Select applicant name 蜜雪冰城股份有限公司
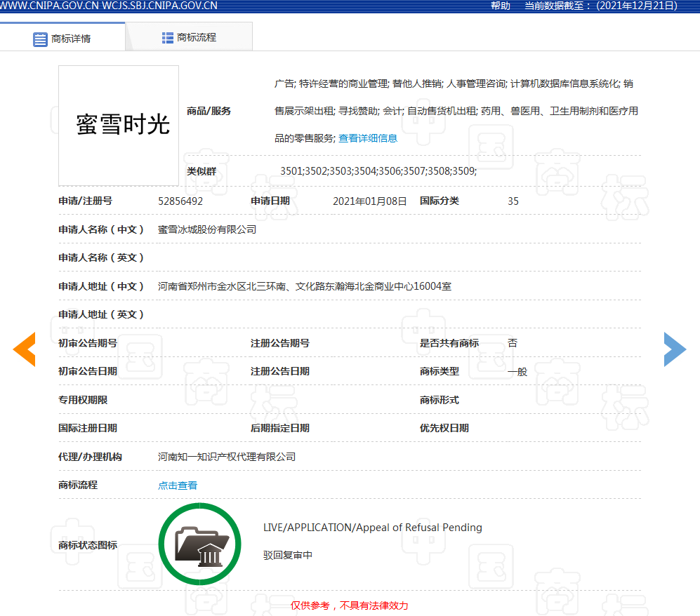 (207, 229)
